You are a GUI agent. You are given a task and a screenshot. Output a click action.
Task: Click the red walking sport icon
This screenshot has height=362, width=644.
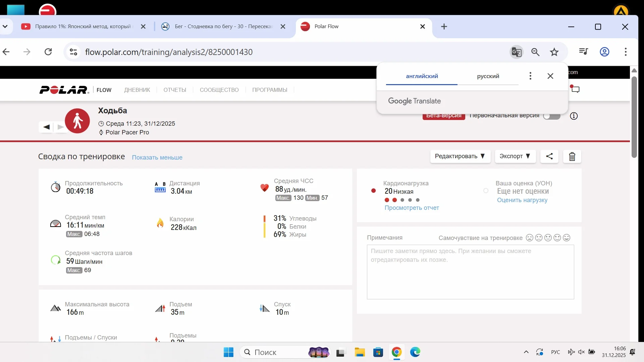click(x=77, y=121)
